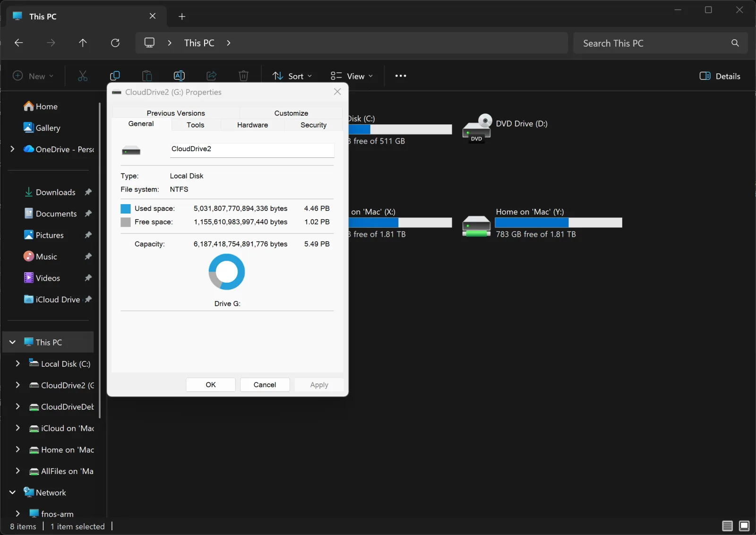This screenshot has height=535, width=756.
Task: Open Downloads in Quick access sidebar
Action: click(x=56, y=192)
